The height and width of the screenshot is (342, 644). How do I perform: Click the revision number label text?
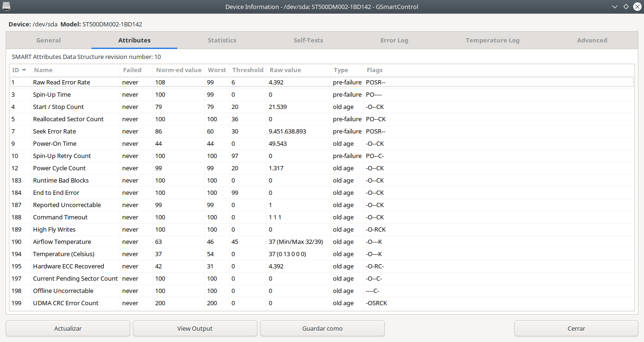click(x=86, y=57)
